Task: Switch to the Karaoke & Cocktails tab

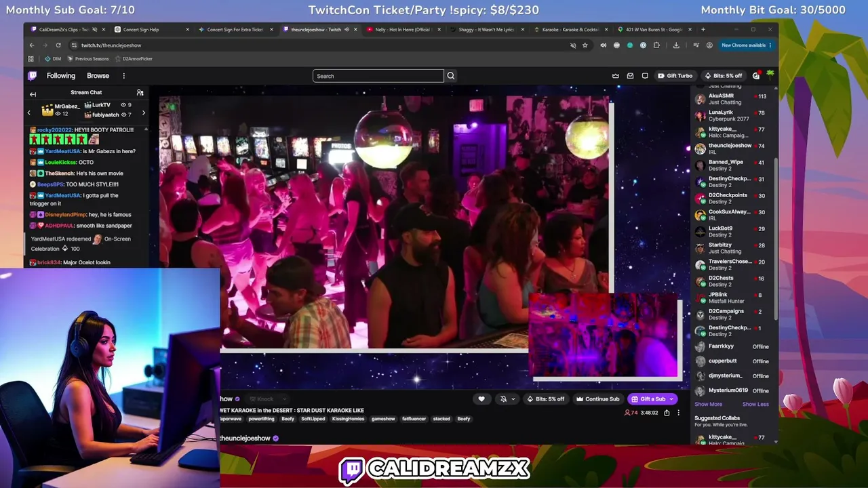Action: click(x=571, y=30)
